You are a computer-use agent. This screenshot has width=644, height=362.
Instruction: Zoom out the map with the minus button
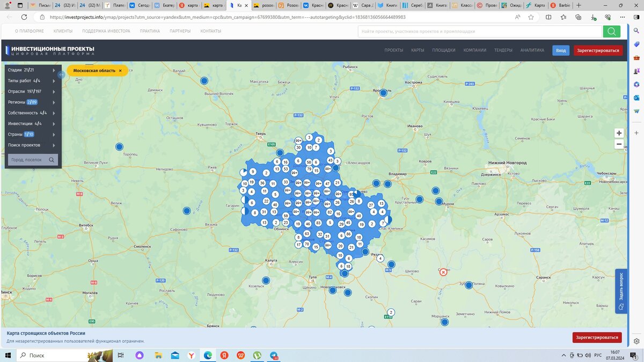pos(619,144)
